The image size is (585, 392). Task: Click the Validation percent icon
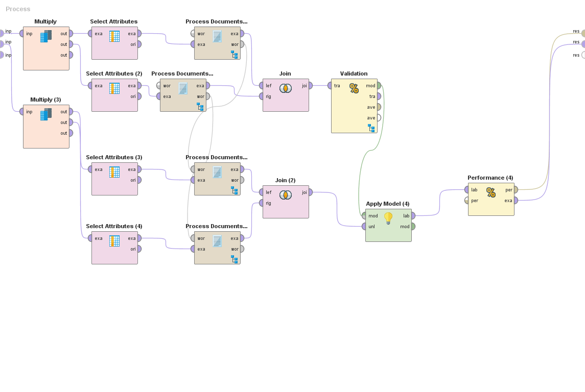354,88
